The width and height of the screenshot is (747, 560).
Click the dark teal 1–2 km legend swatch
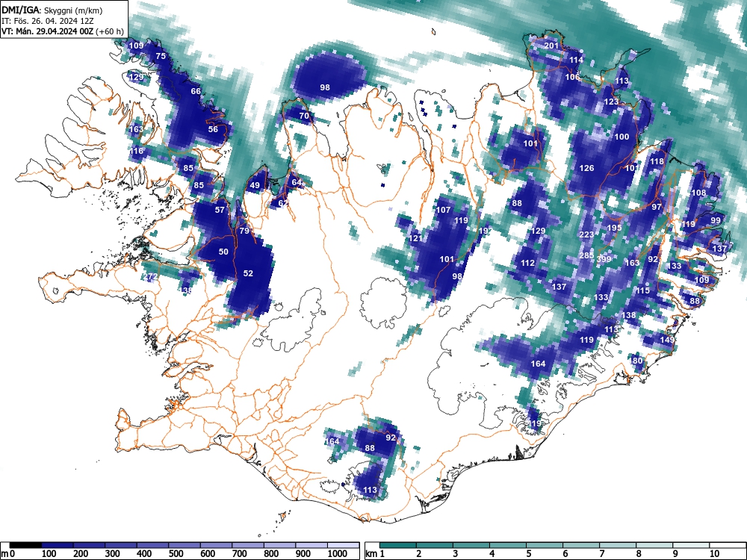(x=398, y=545)
